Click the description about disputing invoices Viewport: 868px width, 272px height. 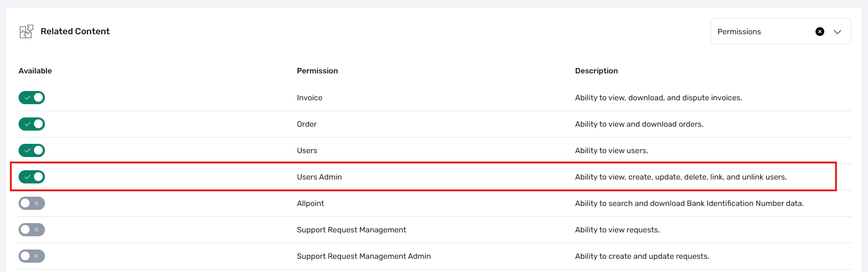[658, 98]
